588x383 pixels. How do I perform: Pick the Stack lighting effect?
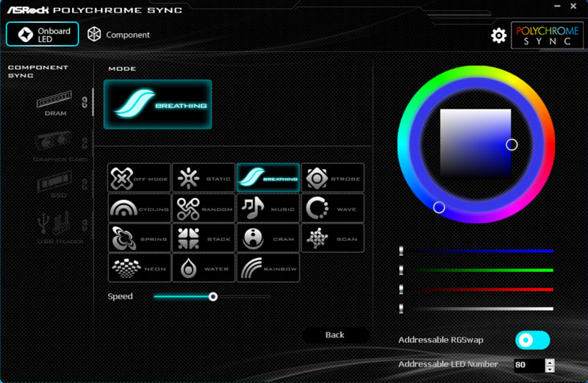click(204, 238)
